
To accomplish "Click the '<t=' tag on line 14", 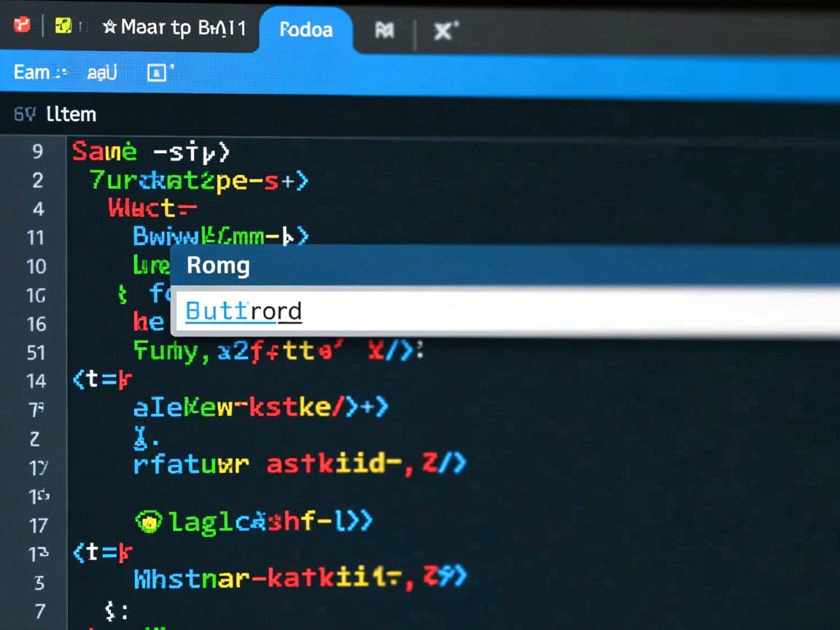I will point(101,380).
